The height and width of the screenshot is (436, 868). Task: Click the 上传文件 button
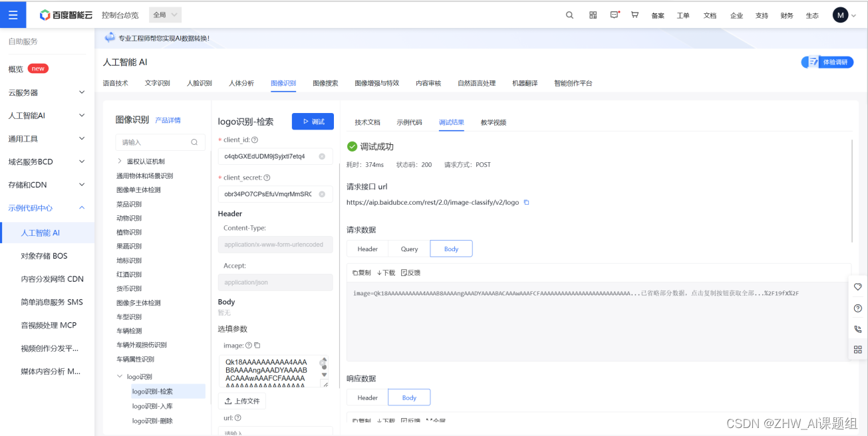pyautogui.click(x=242, y=401)
